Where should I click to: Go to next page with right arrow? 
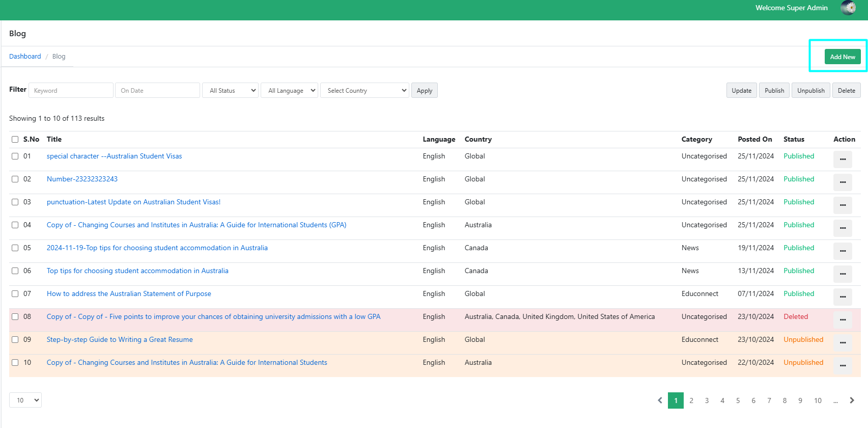[x=852, y=400]
